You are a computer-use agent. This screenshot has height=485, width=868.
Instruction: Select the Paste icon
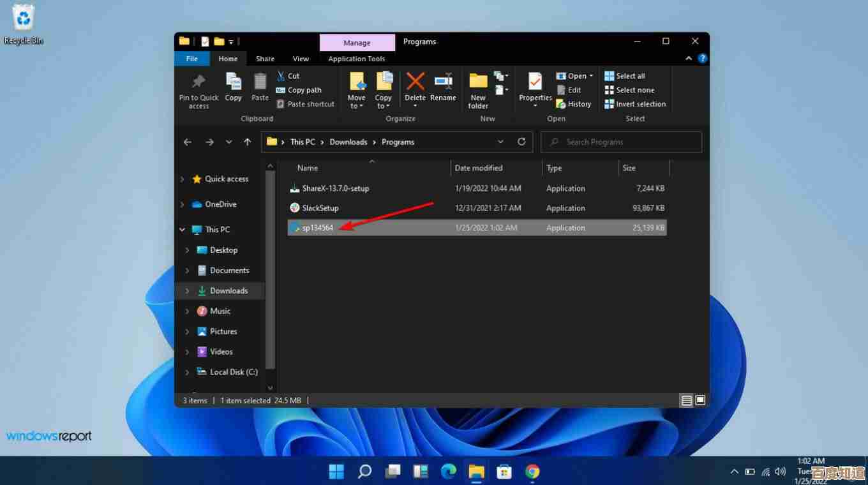[x=260, y=88]
